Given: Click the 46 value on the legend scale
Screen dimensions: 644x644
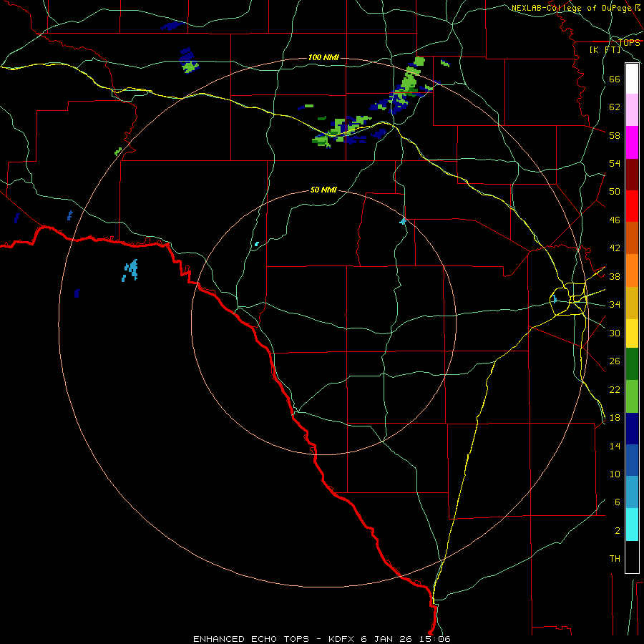Looking at the screenshot, I should pyautogui.click(x=615, y=220).
